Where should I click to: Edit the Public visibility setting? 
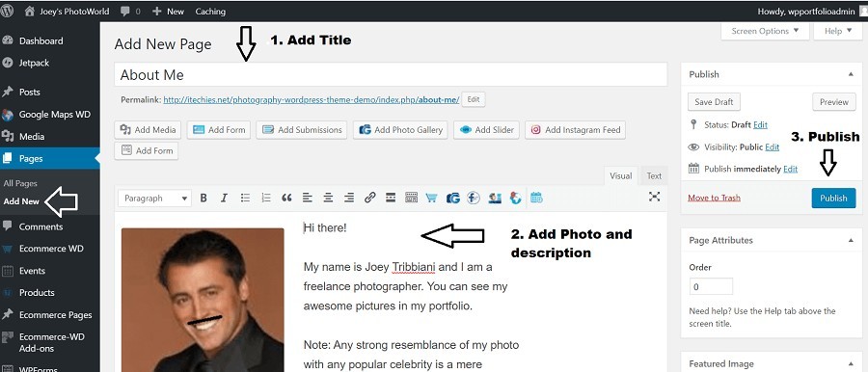click(773, 147)
